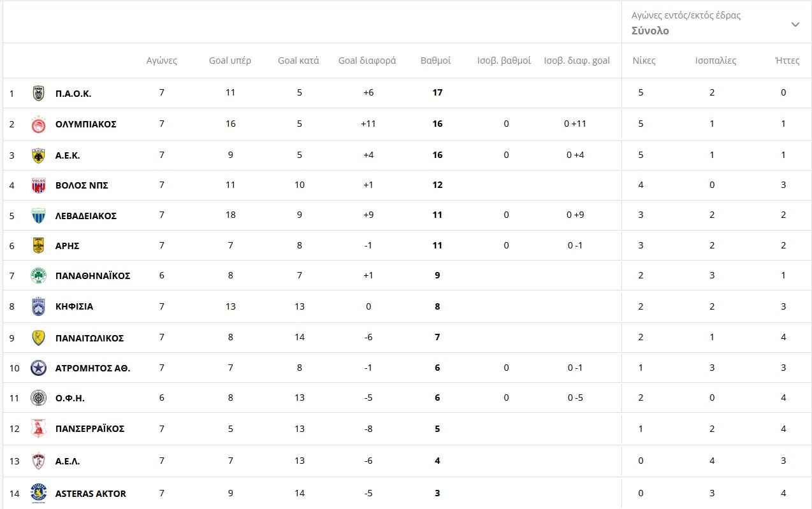812x509 pixels.
Task: Open the ΑΡΗΣ team name link
Action: [x=67, y=246]
